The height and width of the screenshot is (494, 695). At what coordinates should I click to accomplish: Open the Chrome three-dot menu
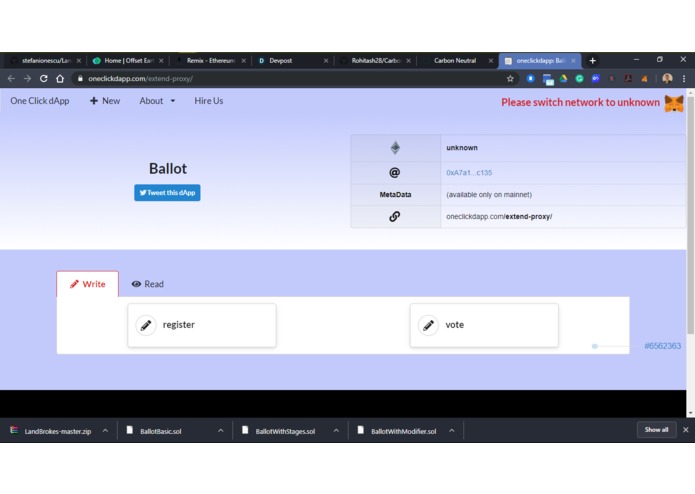pos(684,78)
